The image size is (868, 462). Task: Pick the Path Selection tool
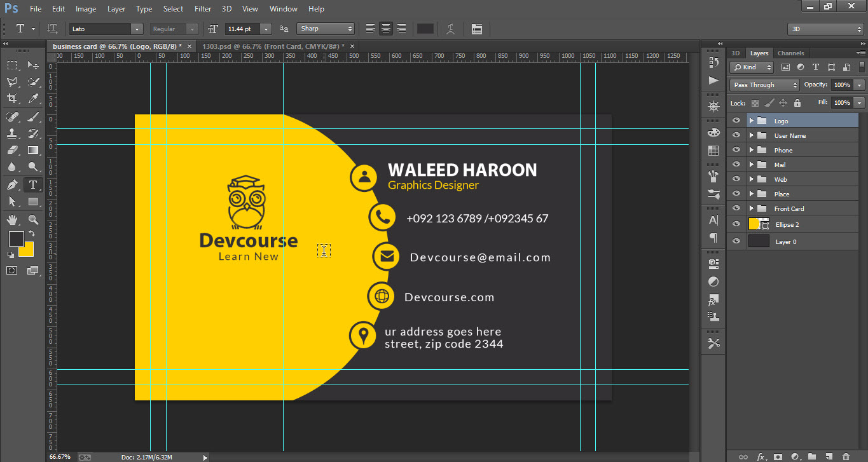coord(12,201)
